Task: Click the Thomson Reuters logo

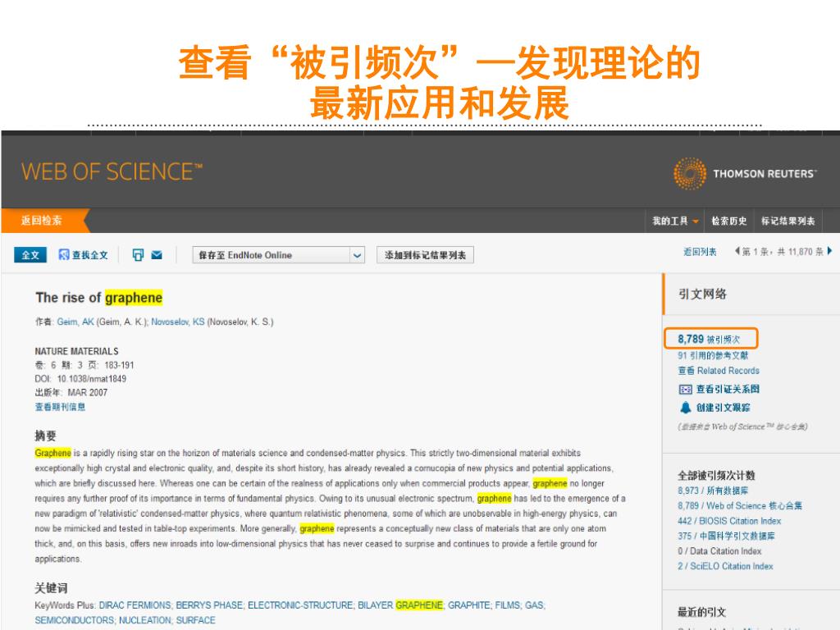Action: pyautogui.click(x=745, y=174)
